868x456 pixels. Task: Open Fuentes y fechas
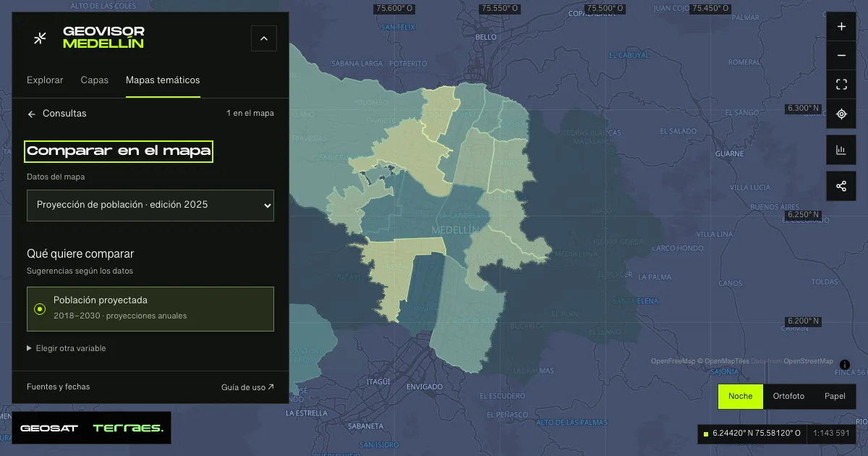click(59, 387)
